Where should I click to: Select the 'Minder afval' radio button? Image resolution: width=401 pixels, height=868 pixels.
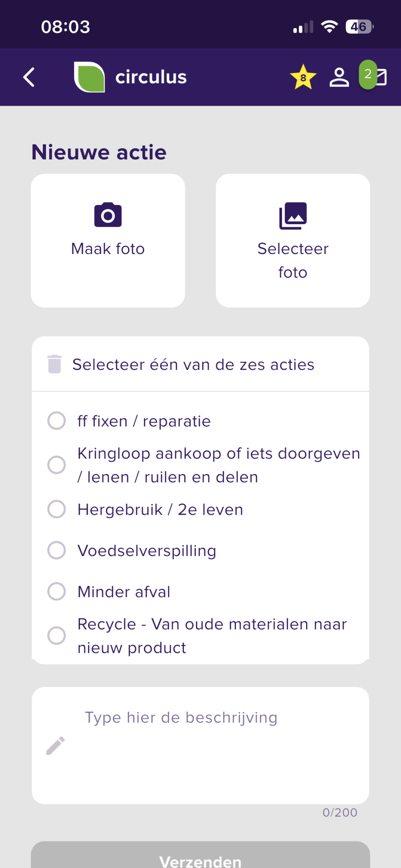tap(57, 591)
